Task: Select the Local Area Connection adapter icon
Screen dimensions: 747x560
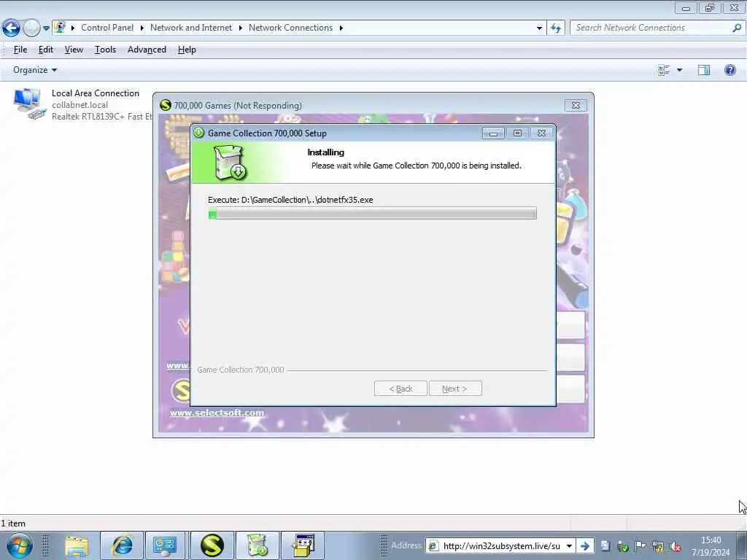Action: (x=29, y=104)
